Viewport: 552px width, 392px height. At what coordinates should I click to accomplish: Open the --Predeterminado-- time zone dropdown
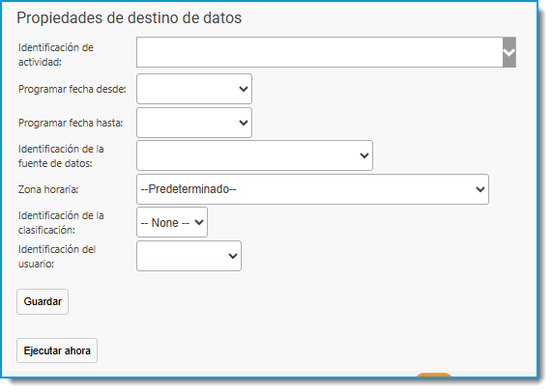coord(312,189)
